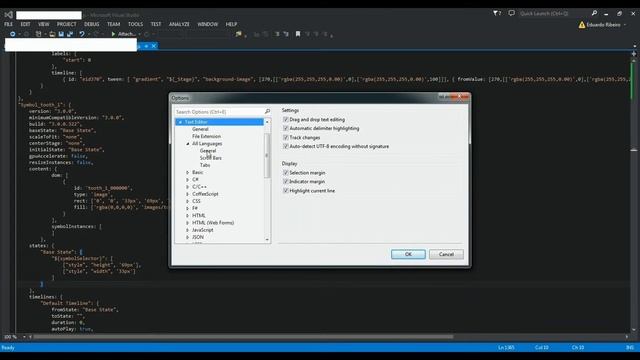This screenshot has height=360, width=640.
Task: Expand the CSS node arrow
Action: point(187,201)
